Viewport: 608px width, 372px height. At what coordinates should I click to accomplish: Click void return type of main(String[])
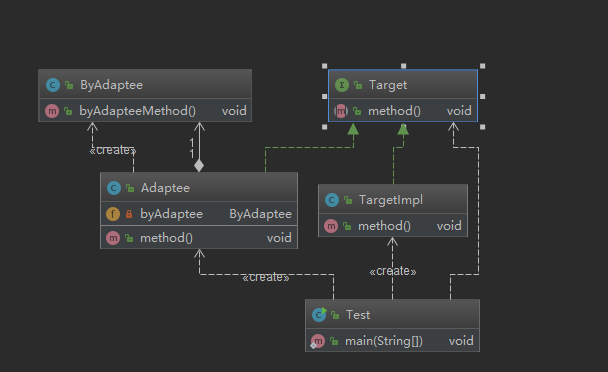pos(461,341)
